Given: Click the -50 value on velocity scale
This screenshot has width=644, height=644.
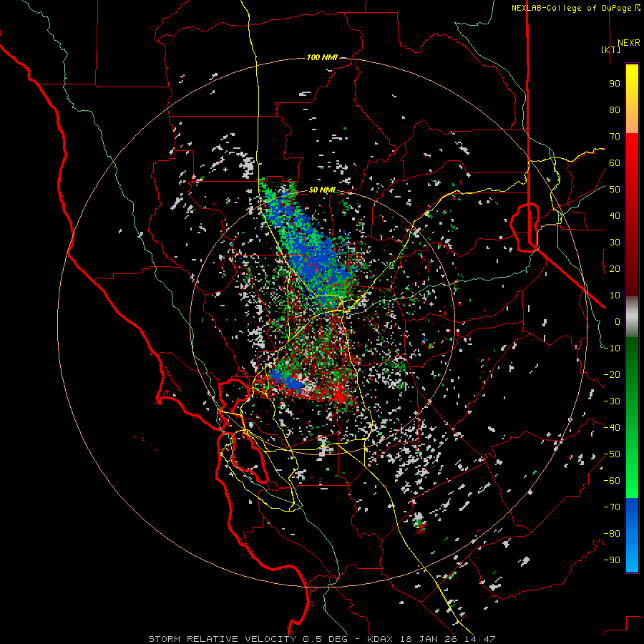Looking at the screenshot, I should [x=612, y=454].
